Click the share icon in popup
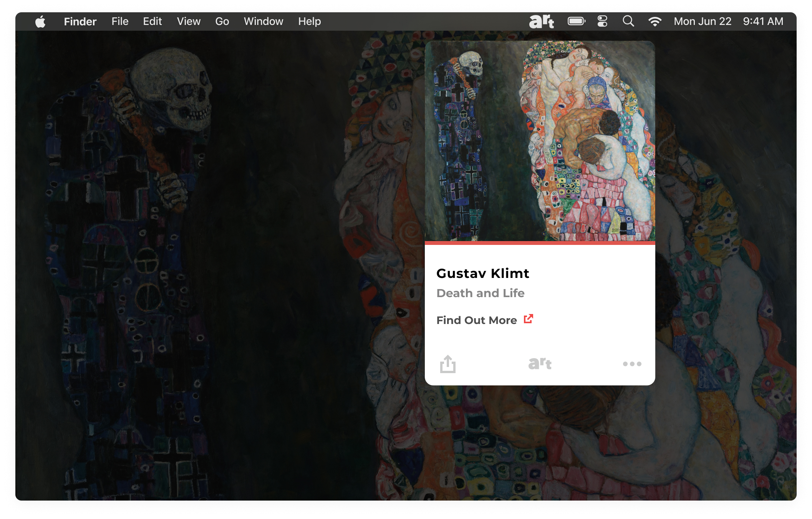 448,364
